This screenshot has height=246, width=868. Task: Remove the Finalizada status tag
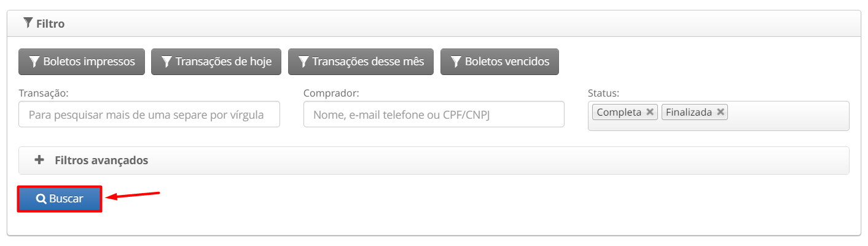point(720,112)
